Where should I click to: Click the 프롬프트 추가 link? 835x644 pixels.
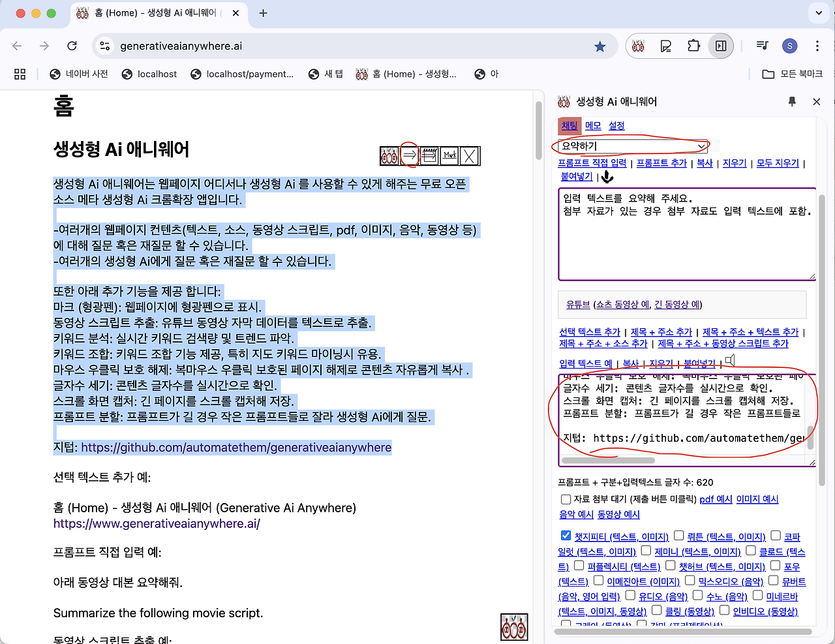click(661, 163)
